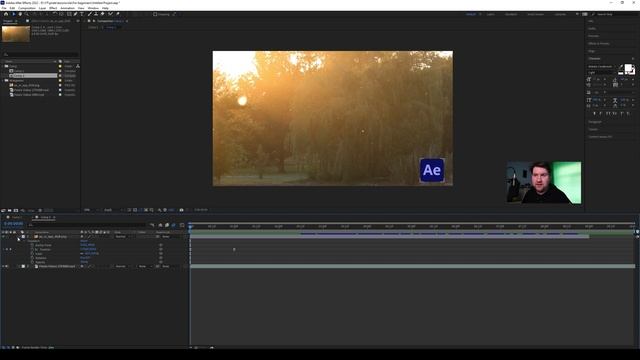
Task: Click composition mini-flowchart icon in timeline
Action: pos(152,225)
